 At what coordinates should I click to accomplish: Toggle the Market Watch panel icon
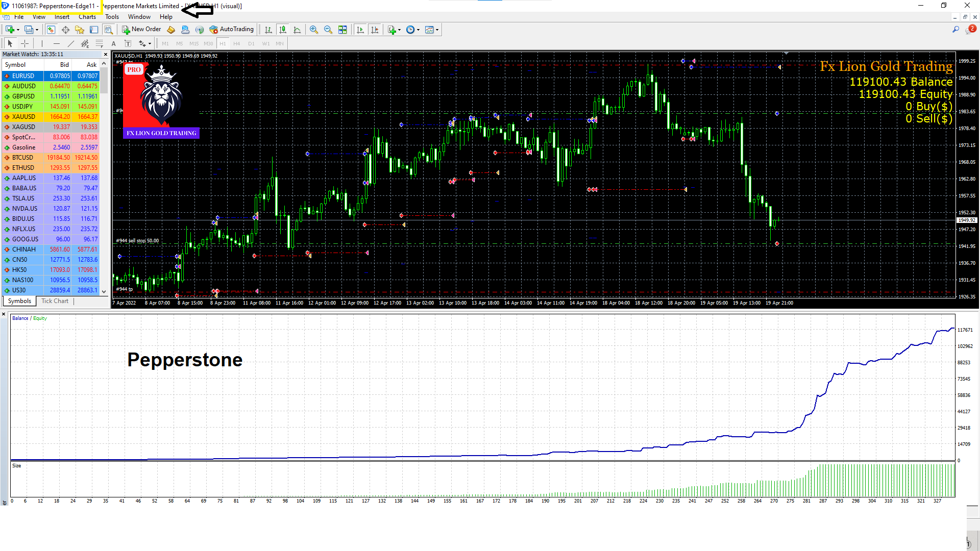coord(51,30)
